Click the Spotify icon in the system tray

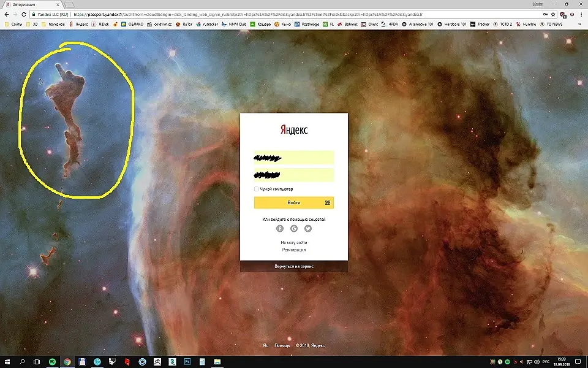coord(507,362)
